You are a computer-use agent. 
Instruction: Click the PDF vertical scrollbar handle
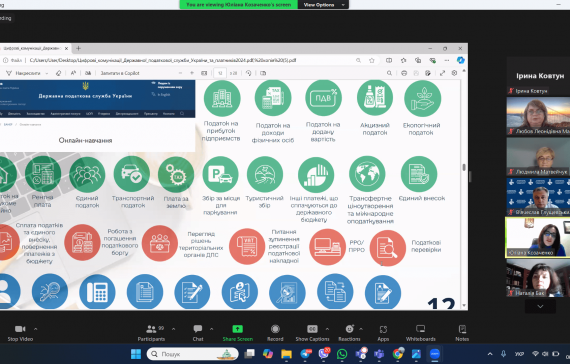(464, 167)
